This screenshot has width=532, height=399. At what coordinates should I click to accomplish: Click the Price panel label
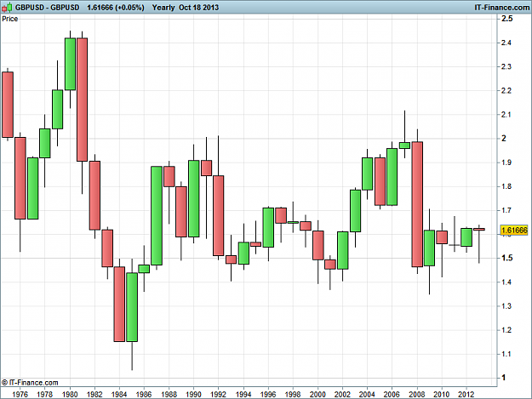10,19
